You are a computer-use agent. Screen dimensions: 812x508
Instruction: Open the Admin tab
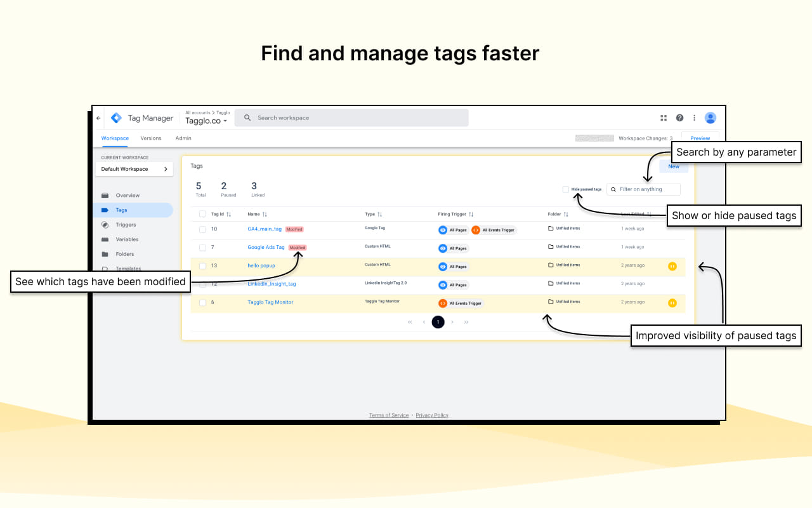[183, 138]
